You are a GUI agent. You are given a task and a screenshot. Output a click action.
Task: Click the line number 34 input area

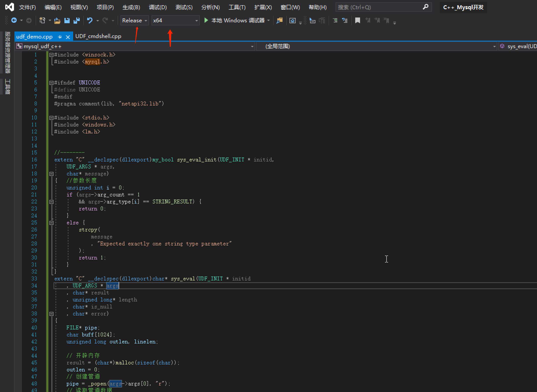(x=34, y=286)
